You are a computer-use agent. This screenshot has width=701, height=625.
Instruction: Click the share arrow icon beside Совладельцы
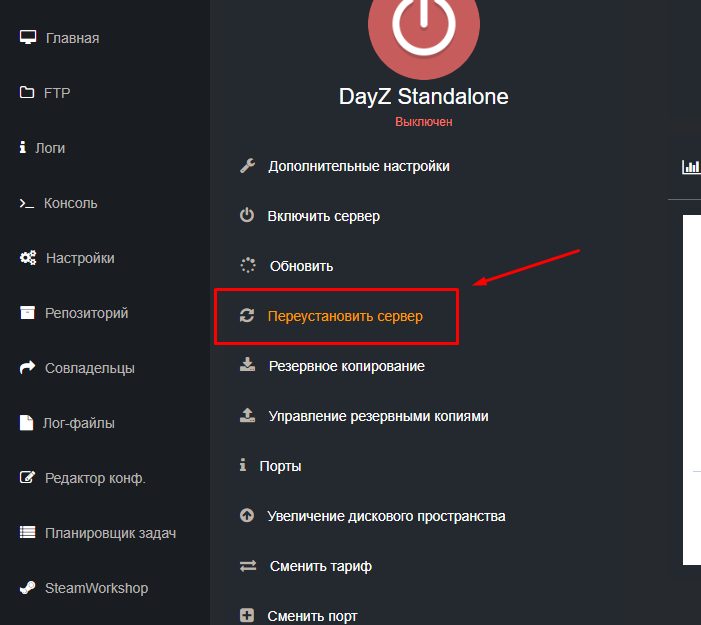(x=28, y=368)
